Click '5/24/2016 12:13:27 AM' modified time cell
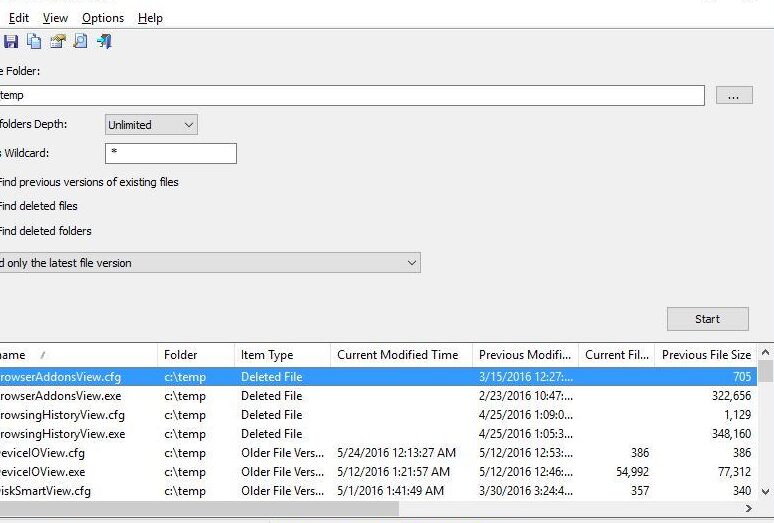 (x=396, y=453)
